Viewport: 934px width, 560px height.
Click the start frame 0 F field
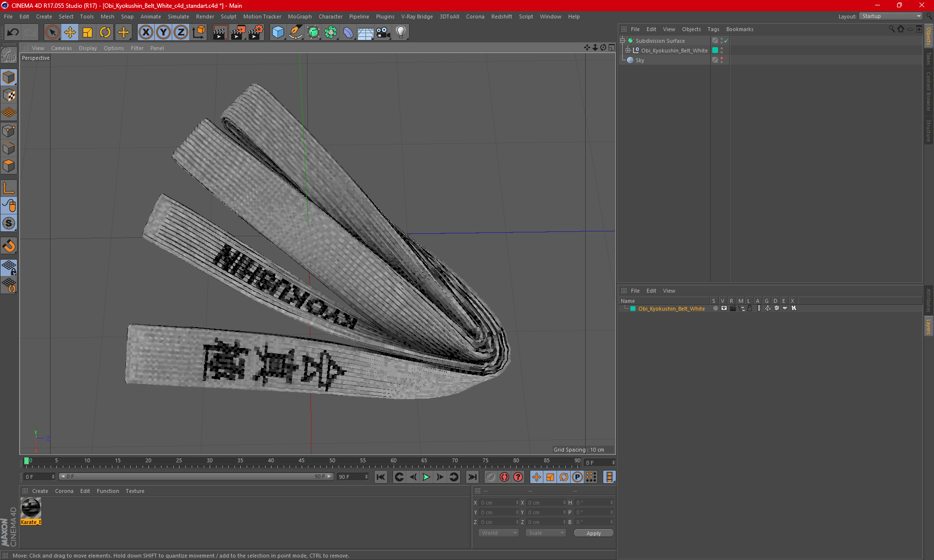[39, 477]
